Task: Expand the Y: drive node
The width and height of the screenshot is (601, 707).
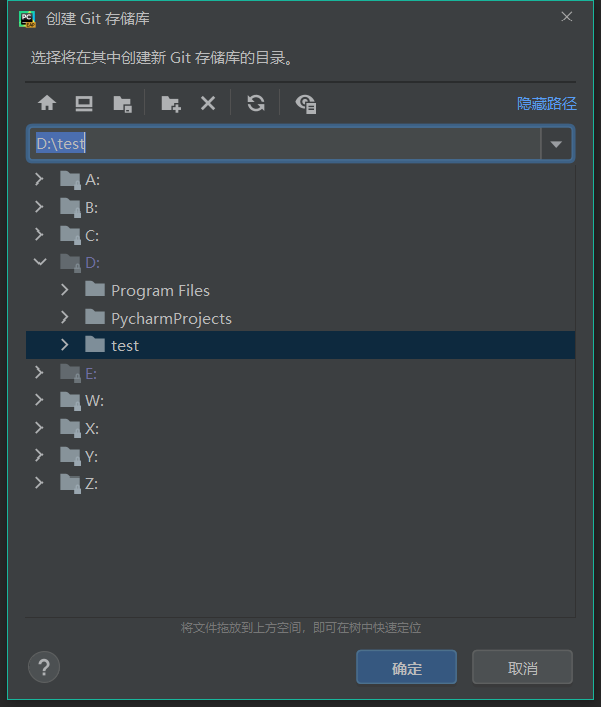Action: pos(39,455)
